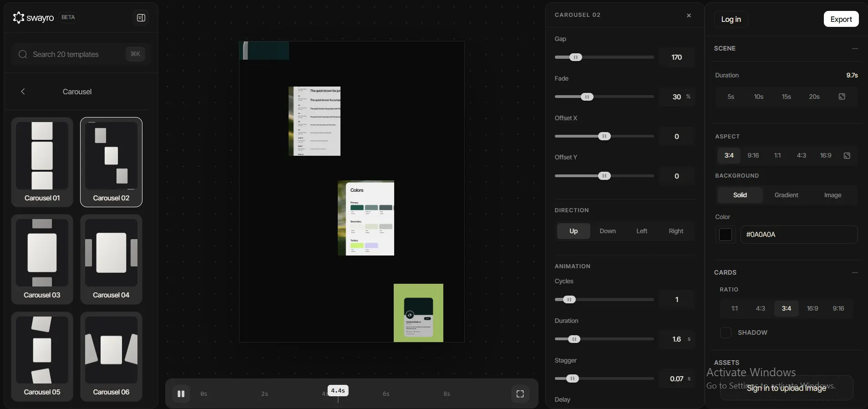Open the background color swatch
The height and width of the screenshot is (409, 868).
pyautogui.click(x=726, y=235)
